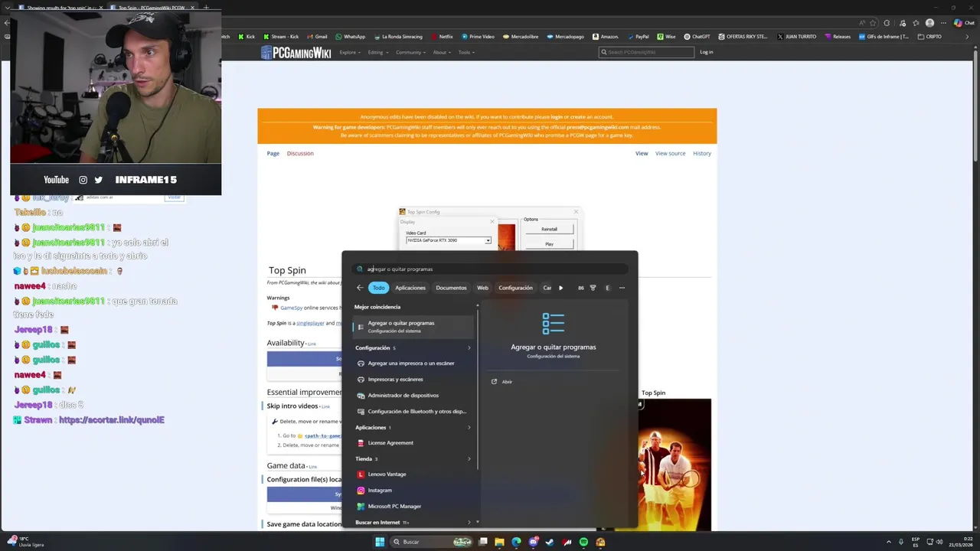This screenshot has height=551, width=980.
Task: Select the Configuración search filter
Action: (x=515, y=288)
